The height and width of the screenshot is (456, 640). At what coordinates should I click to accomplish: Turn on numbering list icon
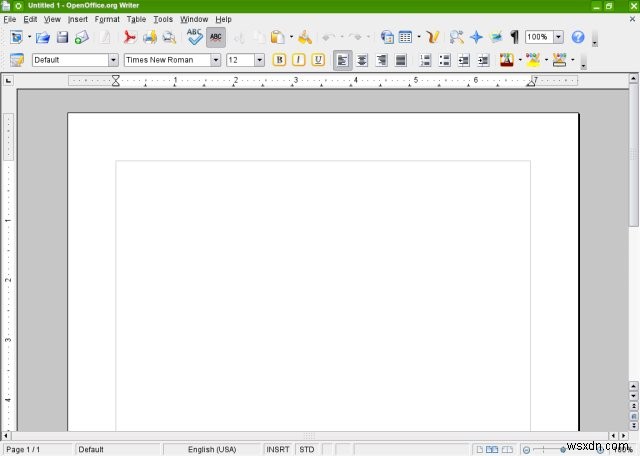click(425, 60)
